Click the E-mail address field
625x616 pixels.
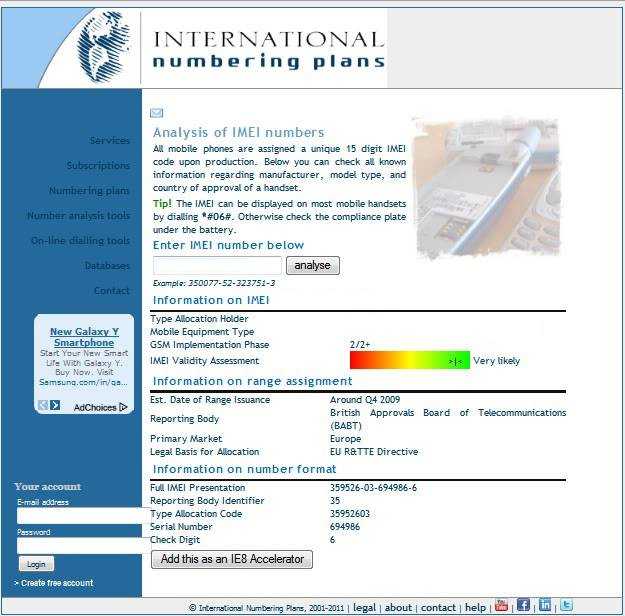coord(80,516)
